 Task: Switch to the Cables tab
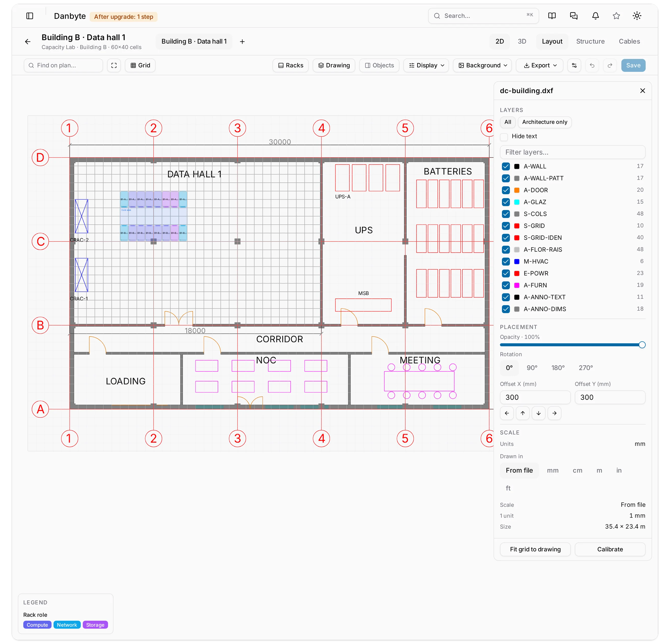pyautogui.click(x=629, y=41)
